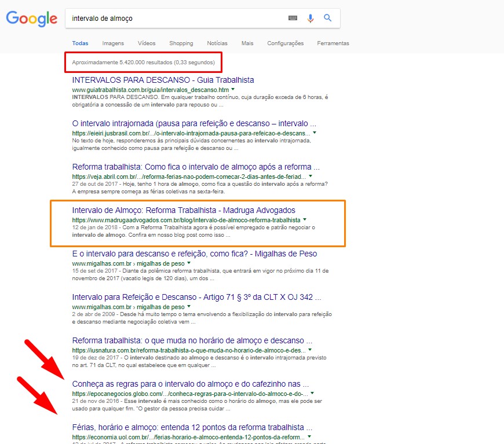Click the https://economia.uol.com.br green URL text

point(188,437)
